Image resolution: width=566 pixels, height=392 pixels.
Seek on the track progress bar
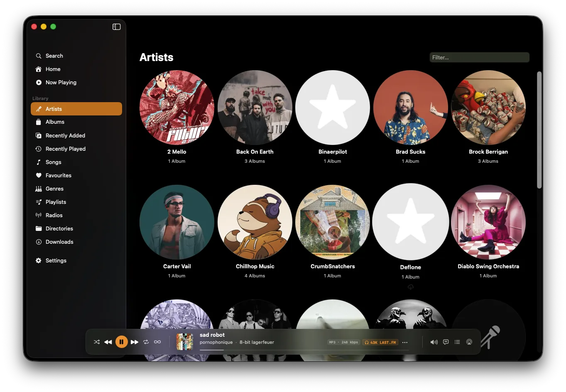(x=304, y=350)
